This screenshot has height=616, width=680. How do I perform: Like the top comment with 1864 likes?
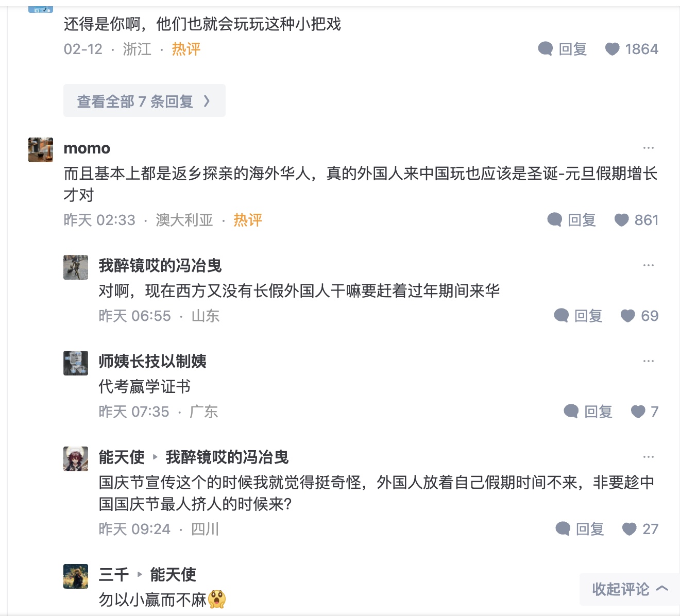tap(612, 49)
